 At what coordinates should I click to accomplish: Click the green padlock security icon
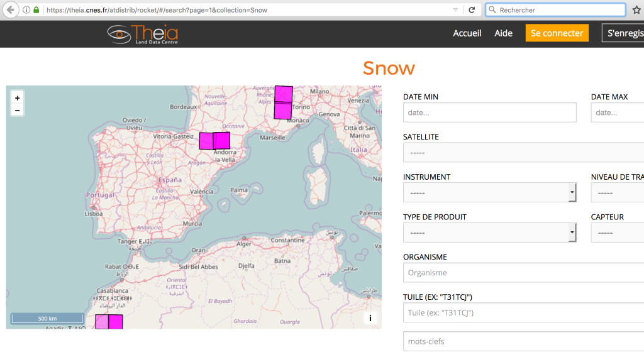pos(36,10)
